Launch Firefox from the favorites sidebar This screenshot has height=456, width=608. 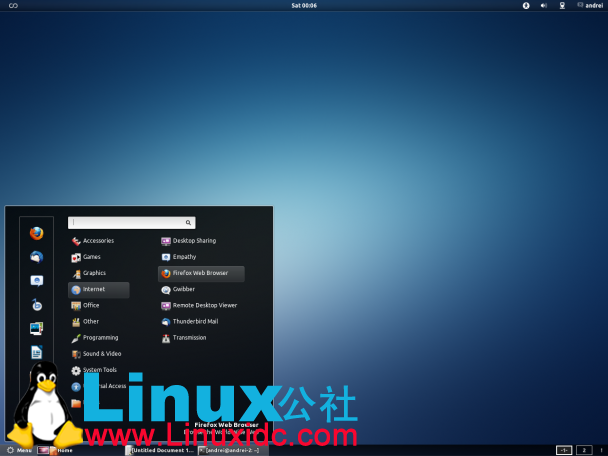[36, 233]
